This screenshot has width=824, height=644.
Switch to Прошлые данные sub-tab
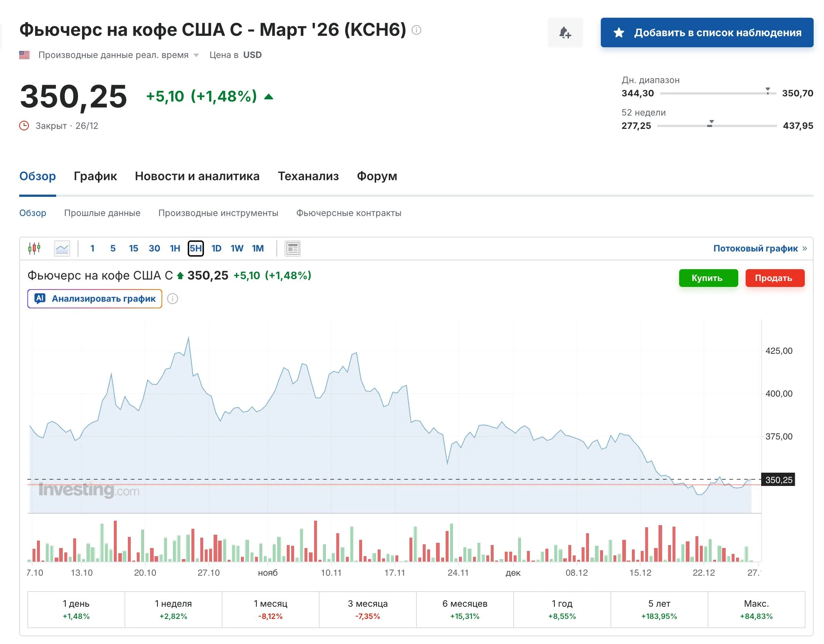point(102,213)
